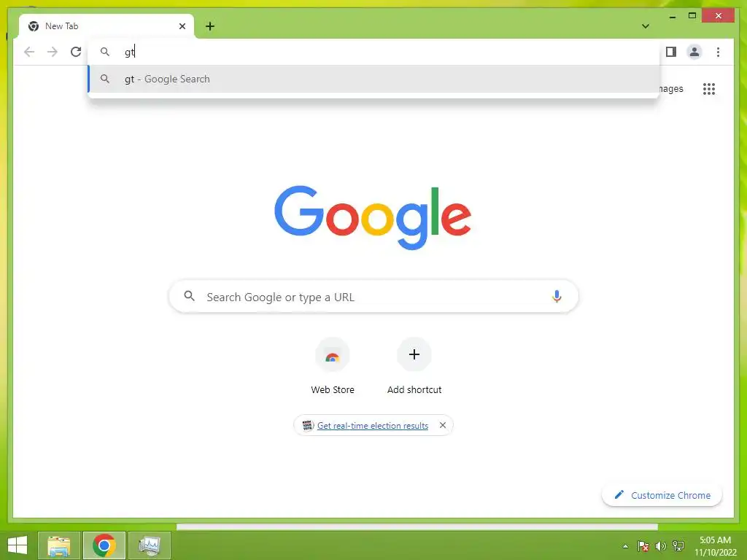Open Chrome's three-dot menu
Viewport: 747px width, 560px height.
[718, 52]
